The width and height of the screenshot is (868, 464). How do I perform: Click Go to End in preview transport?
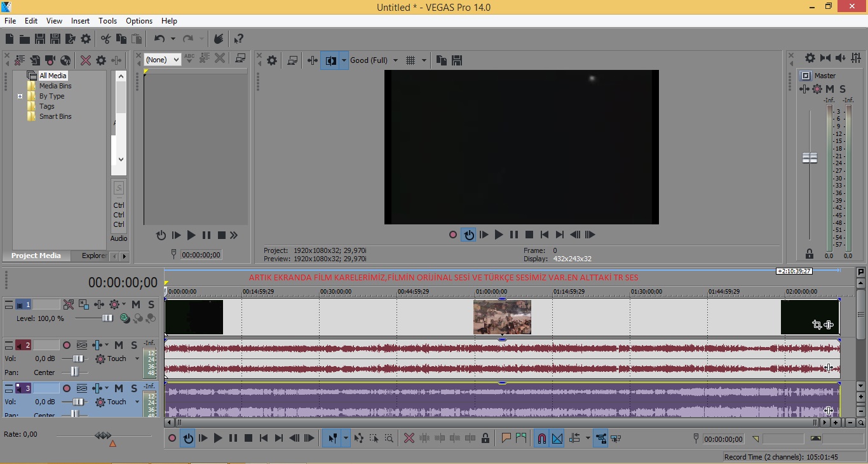[559, 235]
